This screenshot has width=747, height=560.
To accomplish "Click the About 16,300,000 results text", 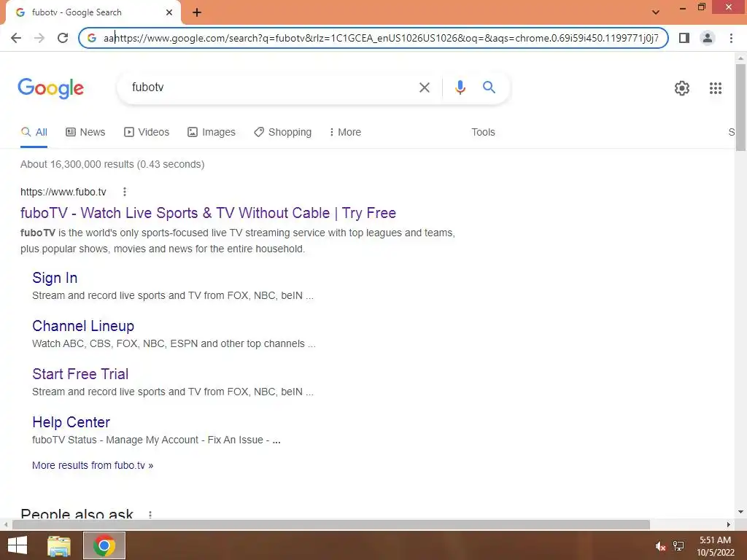I will click(x=112, y=164).
